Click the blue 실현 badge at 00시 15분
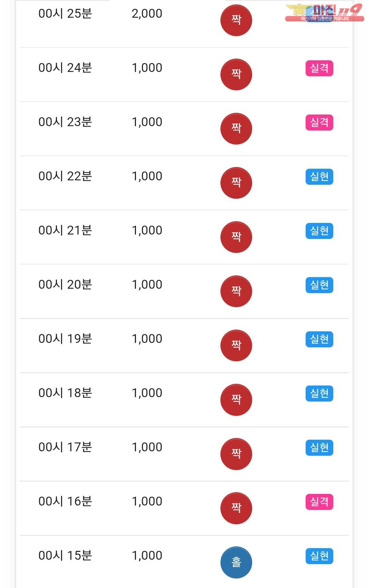Image resolution: width=368 pixels, height=588 pixels. coord(319,556)
